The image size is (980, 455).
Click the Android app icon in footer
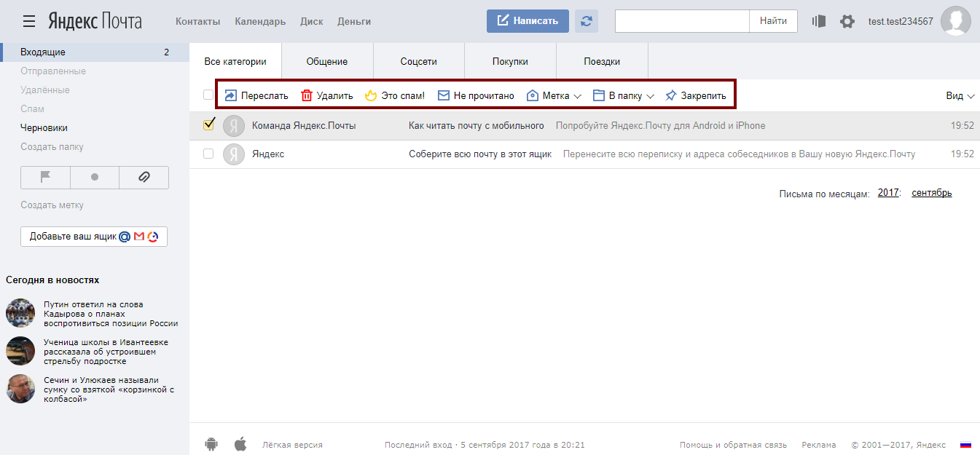coord(212,444)
